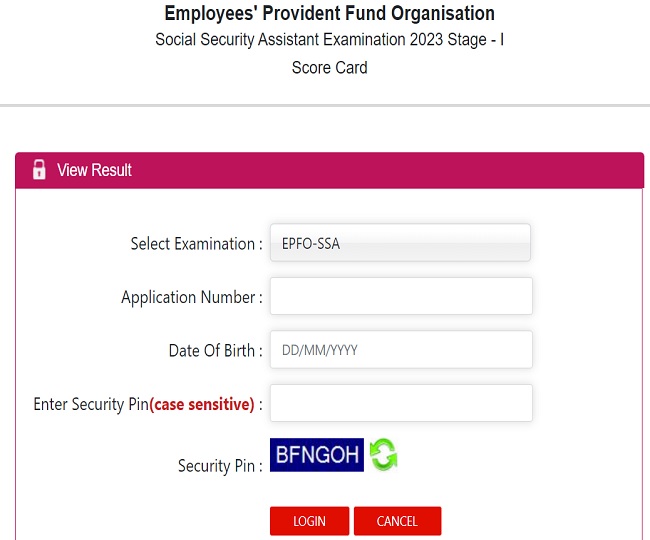The height and width of the screenshot is (540, 650).
Task: Click the View Result panel title
Action: (x=94, y=170)
